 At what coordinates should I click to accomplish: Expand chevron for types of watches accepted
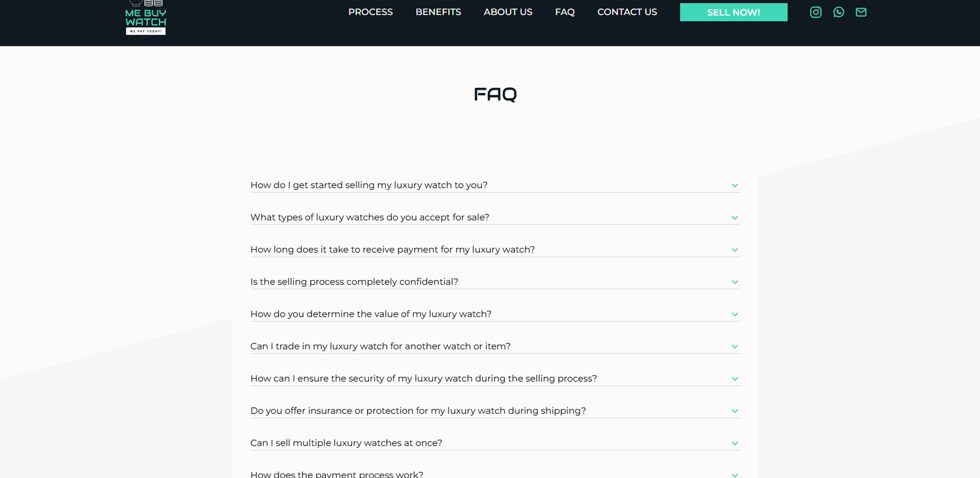734,218
